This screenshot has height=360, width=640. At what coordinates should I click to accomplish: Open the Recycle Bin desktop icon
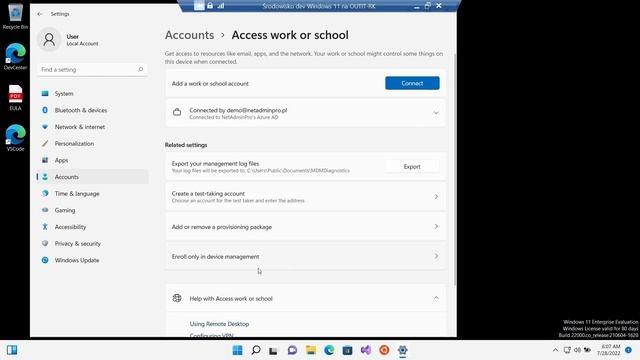15,16
